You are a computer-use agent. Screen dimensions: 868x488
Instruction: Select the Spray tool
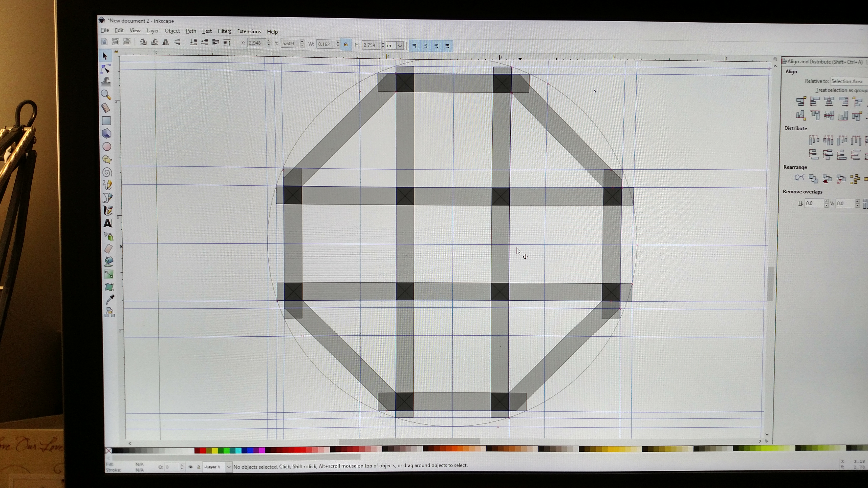[108, 236]
